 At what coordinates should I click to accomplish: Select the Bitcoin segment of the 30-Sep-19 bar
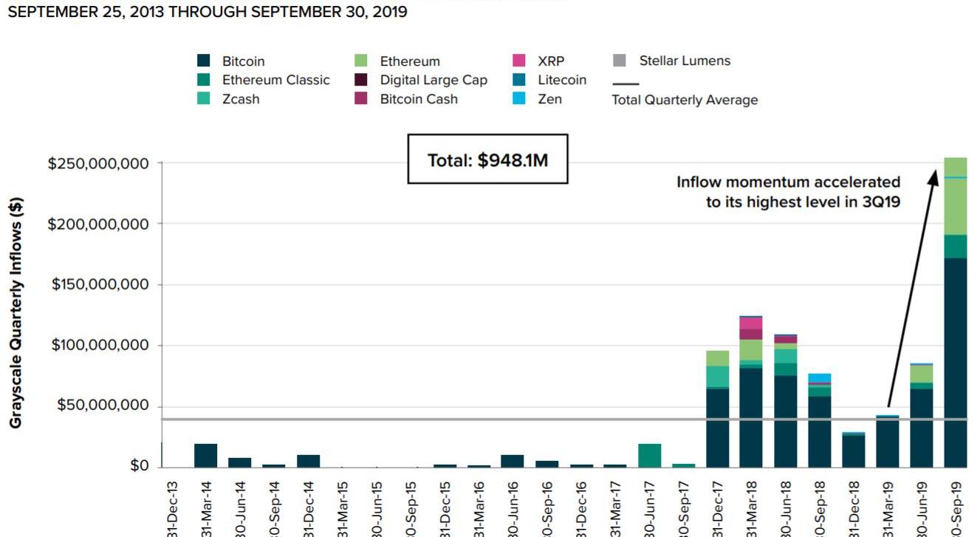pyautogui.click(x=956, y=362)
